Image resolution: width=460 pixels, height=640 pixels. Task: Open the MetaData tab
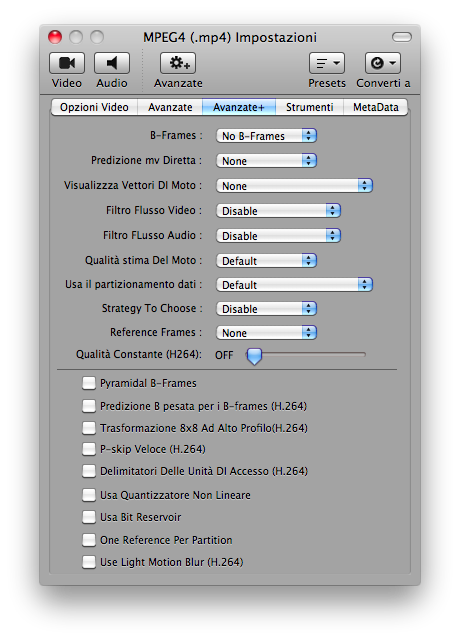(376, 107)
